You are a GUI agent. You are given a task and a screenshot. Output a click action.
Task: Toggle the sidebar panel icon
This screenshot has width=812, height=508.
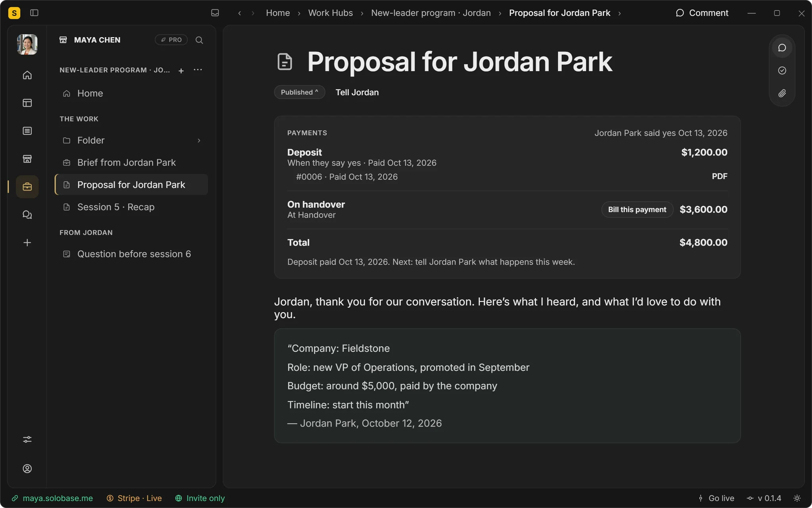pos(34,13)
